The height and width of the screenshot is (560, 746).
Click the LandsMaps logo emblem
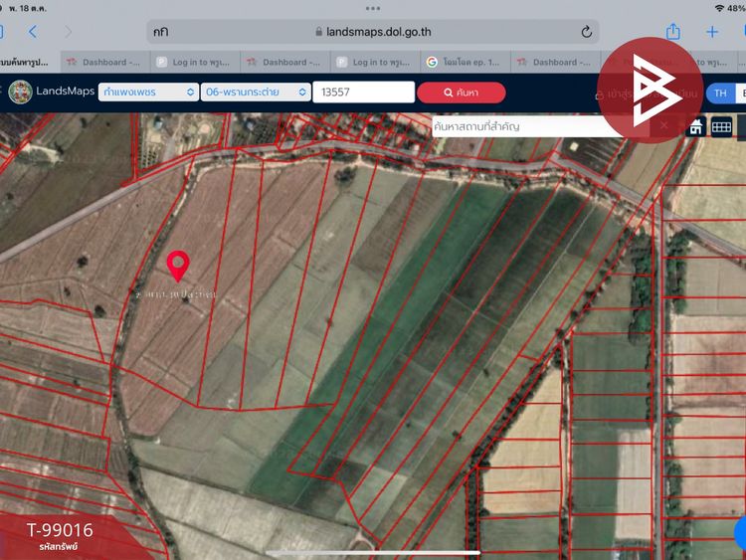[x=20, y=93]
